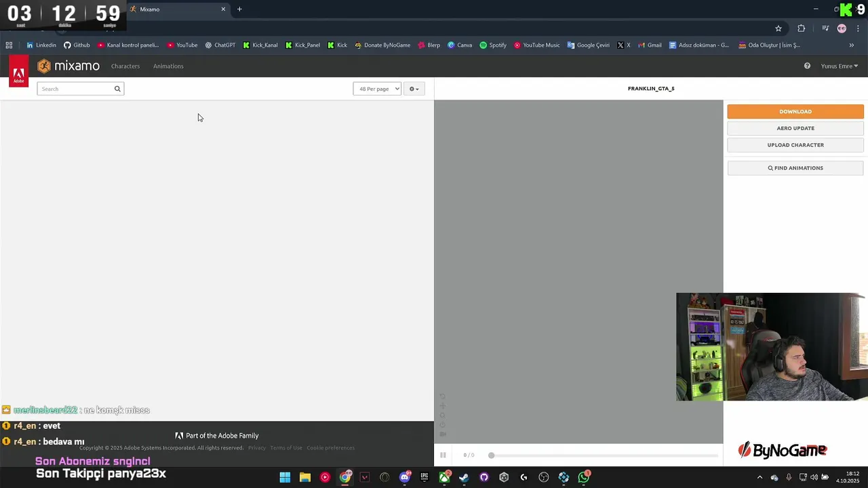This screenshot has width=868, height=488.
Task: Open the Chrome three-dot menu
Action: point(858,28)
